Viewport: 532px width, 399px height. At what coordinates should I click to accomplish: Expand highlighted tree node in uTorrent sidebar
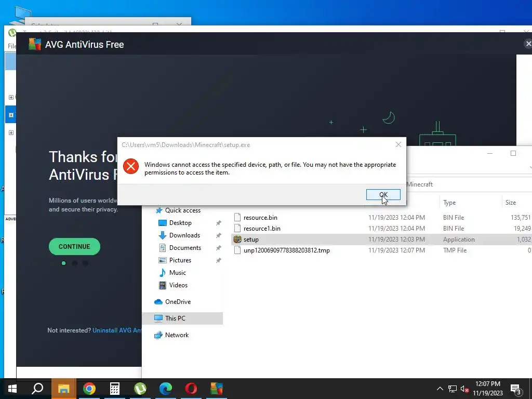pos(11,115)
